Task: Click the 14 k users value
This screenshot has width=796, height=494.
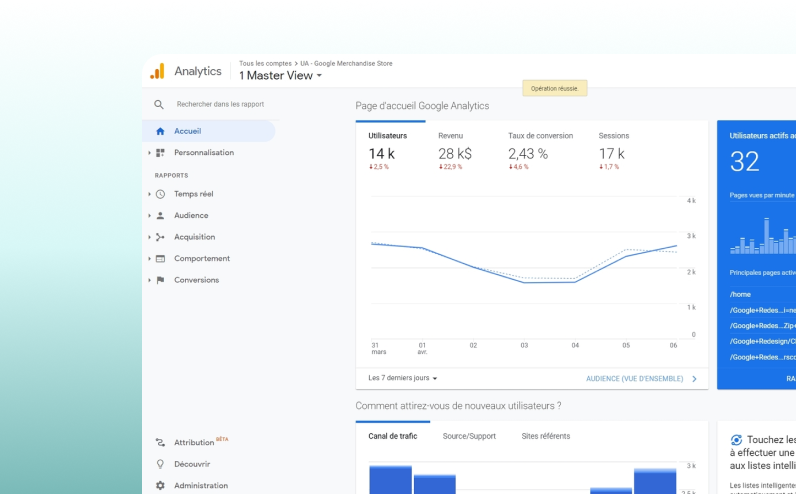Action: tap(381, 153)
